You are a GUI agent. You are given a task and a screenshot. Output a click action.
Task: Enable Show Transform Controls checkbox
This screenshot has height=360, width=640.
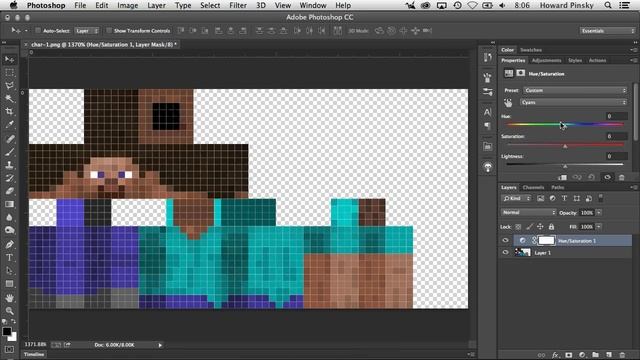point(109,31)
